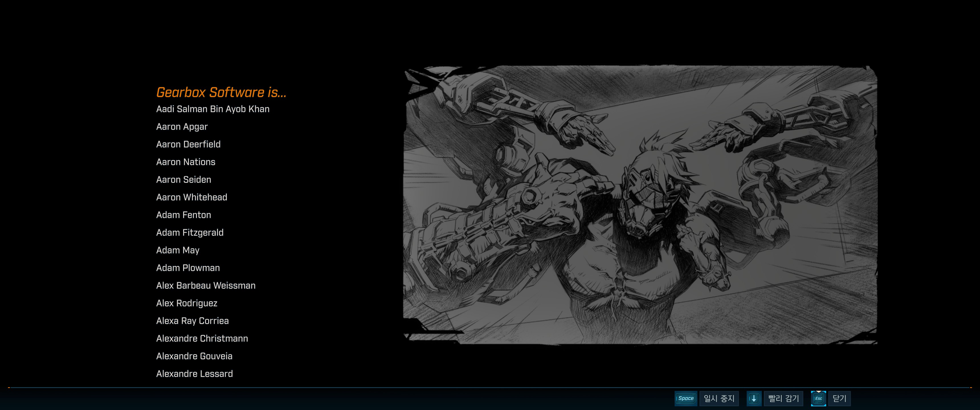This screenshot has height=410, width=980.
Task: Click the Adam Fitzgerald name
Action: click(190, 233)
